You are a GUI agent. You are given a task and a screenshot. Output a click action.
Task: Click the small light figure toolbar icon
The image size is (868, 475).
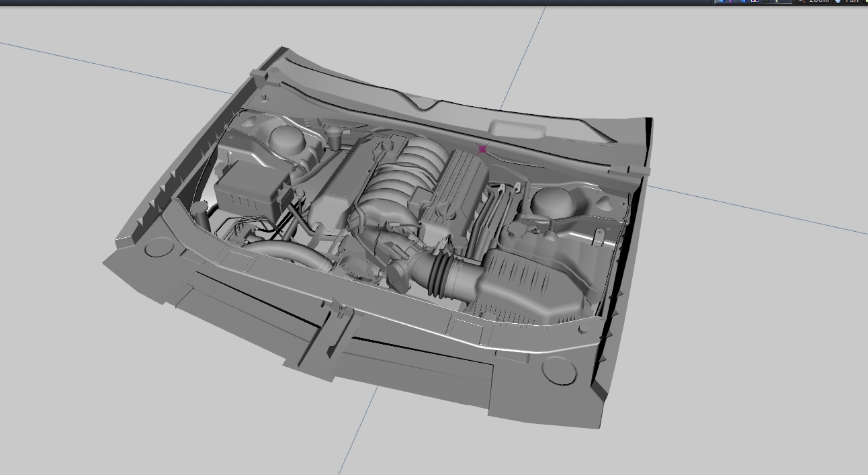tap(777, 1)
